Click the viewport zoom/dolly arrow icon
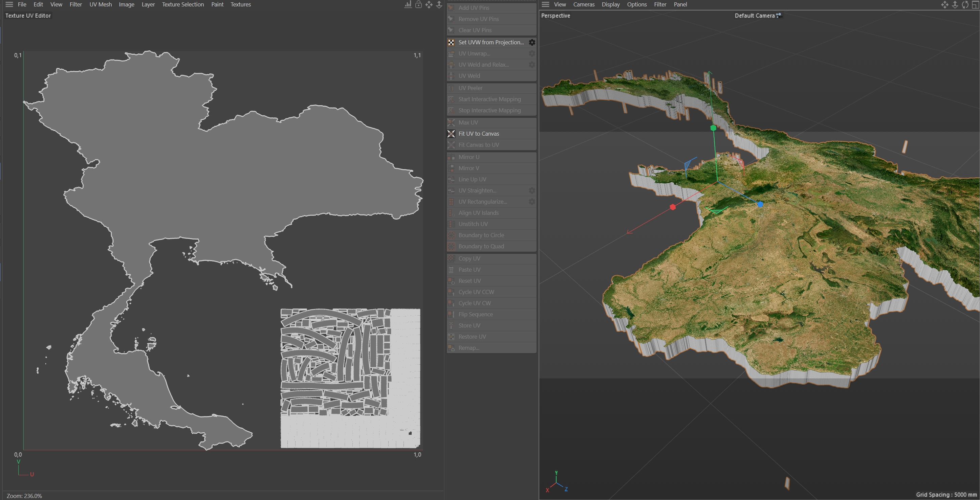The width and height of the screenshot is (980, 500). click(x=955, y=4)
